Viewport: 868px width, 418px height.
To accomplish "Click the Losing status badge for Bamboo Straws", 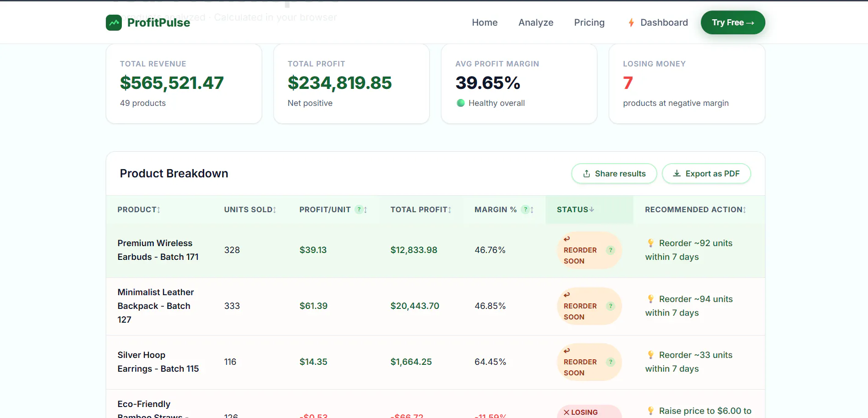I will click(589, 412).
